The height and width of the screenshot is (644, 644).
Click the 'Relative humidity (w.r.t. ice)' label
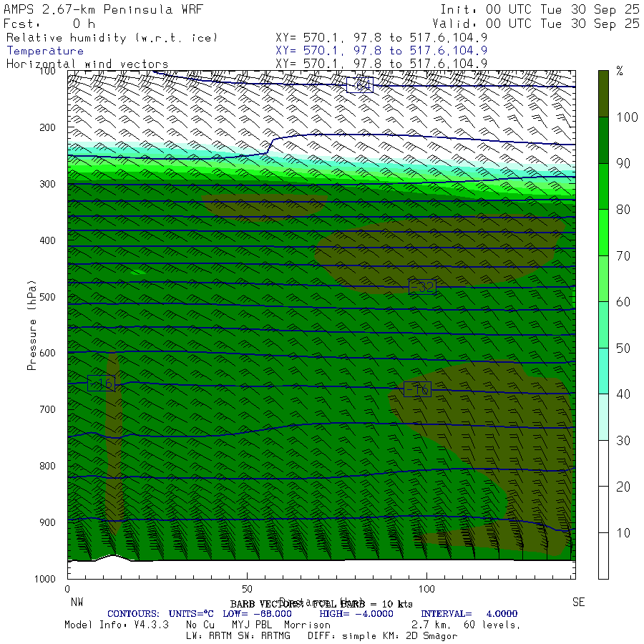point(112,38)
